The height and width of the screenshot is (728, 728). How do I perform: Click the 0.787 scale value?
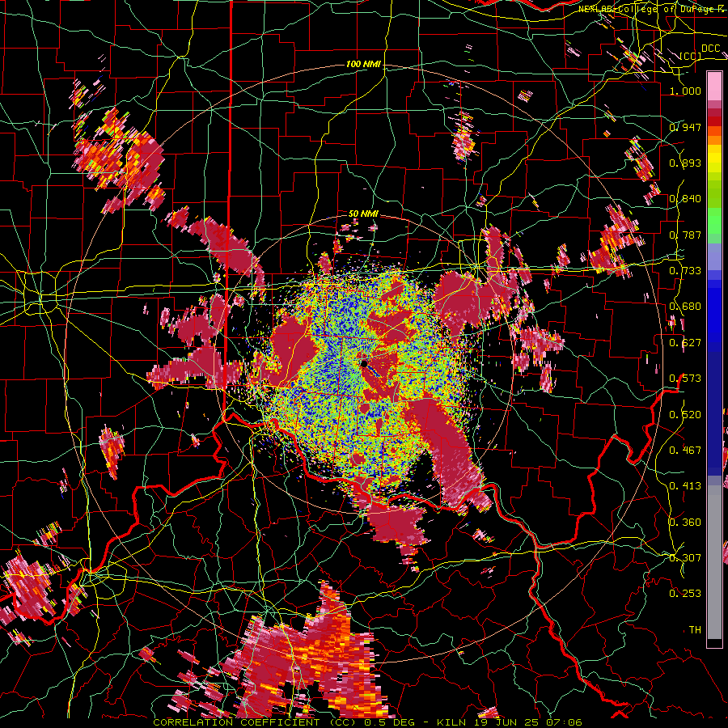click(685, 235)
